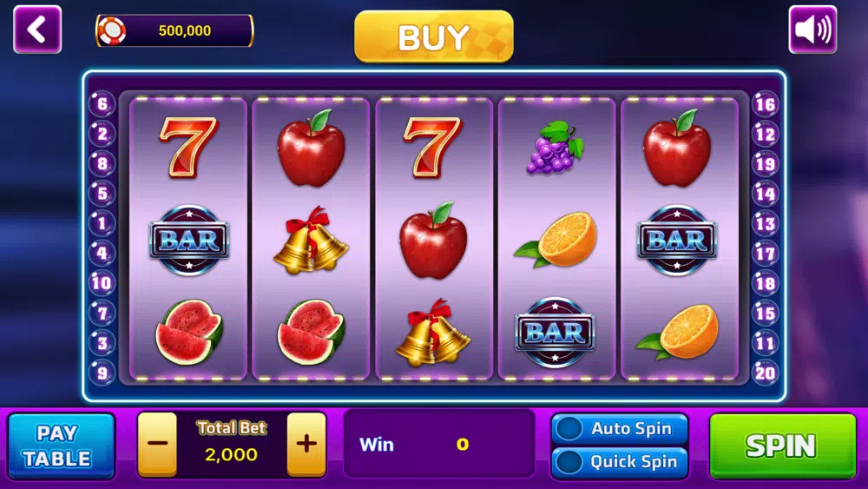Hit the green SPIN button
The width and height of the screenshot is (868, 489).
(782, 446)
